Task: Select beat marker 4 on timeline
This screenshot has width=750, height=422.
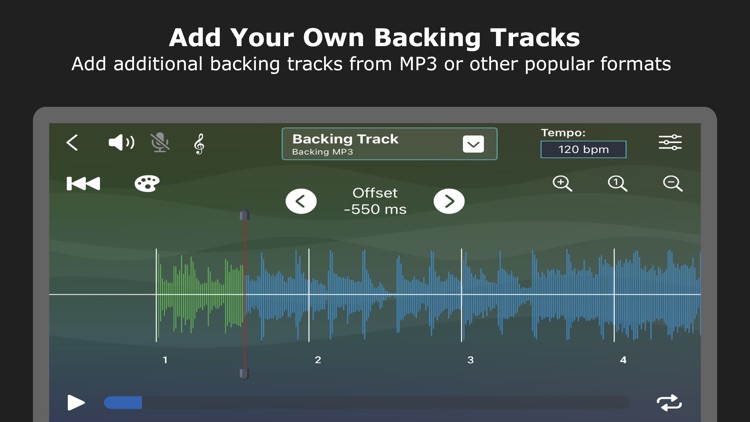Action: [623, 360]
